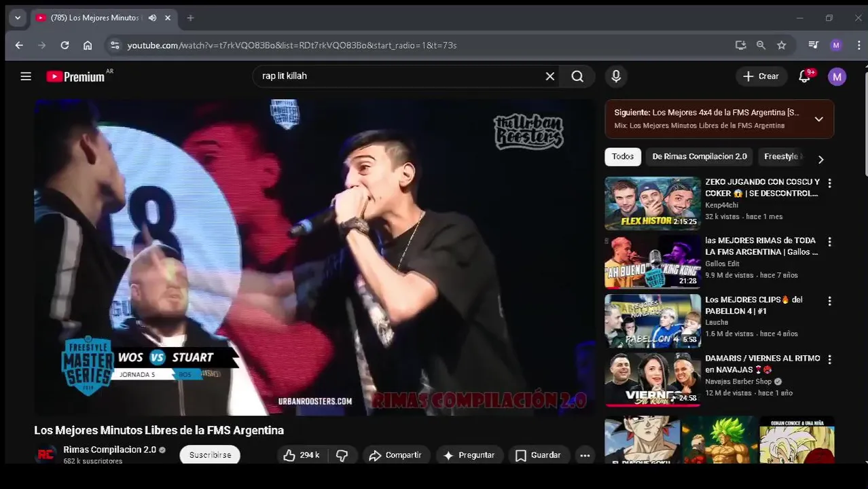Click the video player to pause
The height and width of the screenshot is (489, 868).
pyautogui.click(x=314, y=257)
